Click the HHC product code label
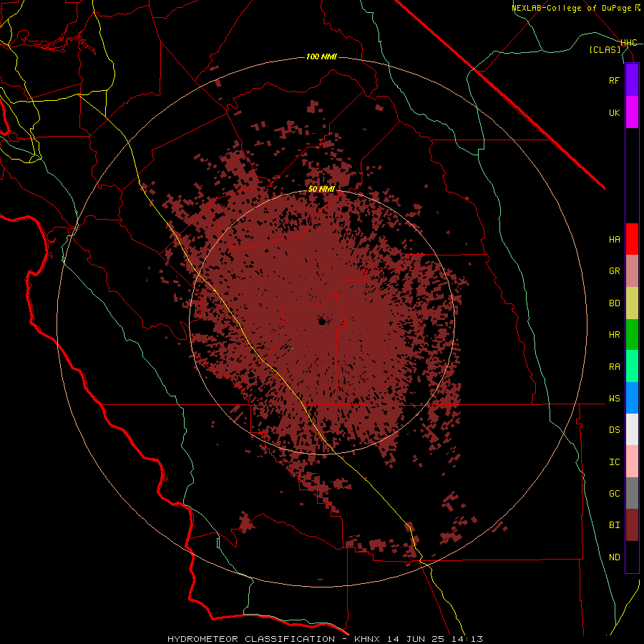 pyautogui.click(x=628, y=43)
